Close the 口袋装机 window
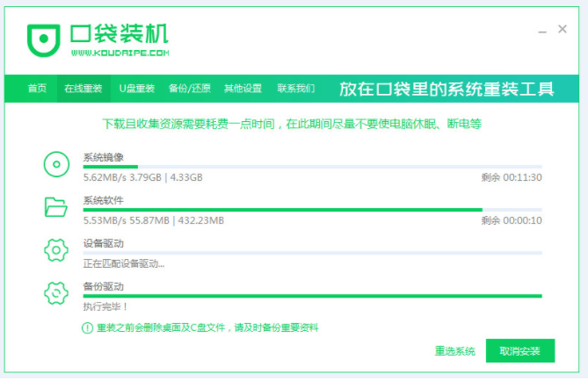Screen dimensions: 588x381 click(563, 30)
